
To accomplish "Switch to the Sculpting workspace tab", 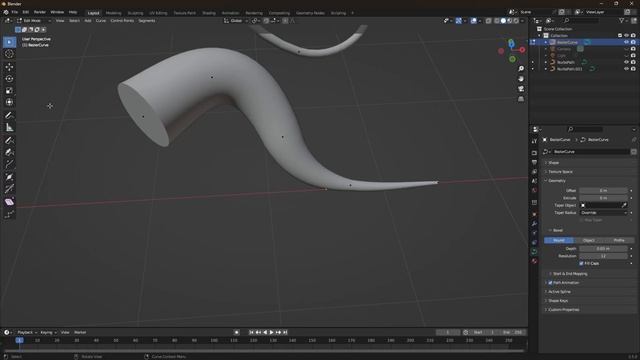I will pyautogui.click(x=135, y=13).
